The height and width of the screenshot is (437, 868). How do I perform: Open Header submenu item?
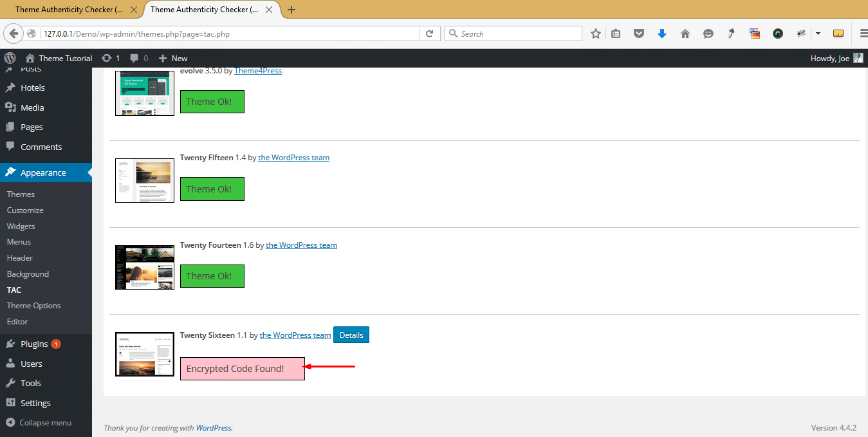[x=20, y=257]
